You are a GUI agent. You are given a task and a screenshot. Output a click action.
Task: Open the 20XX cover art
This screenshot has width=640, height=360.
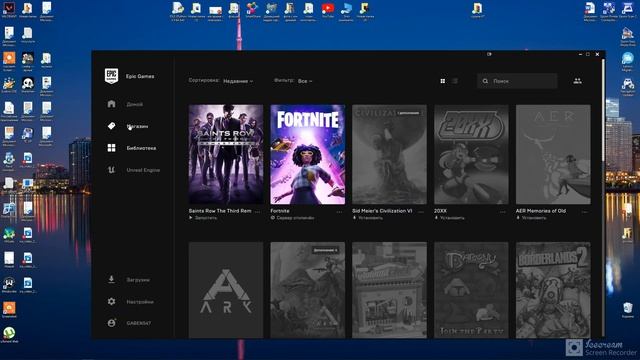(x=471, y=154)
